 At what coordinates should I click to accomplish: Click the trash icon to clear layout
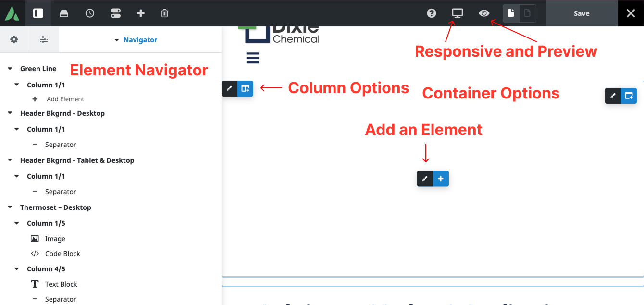coord(164,13)
